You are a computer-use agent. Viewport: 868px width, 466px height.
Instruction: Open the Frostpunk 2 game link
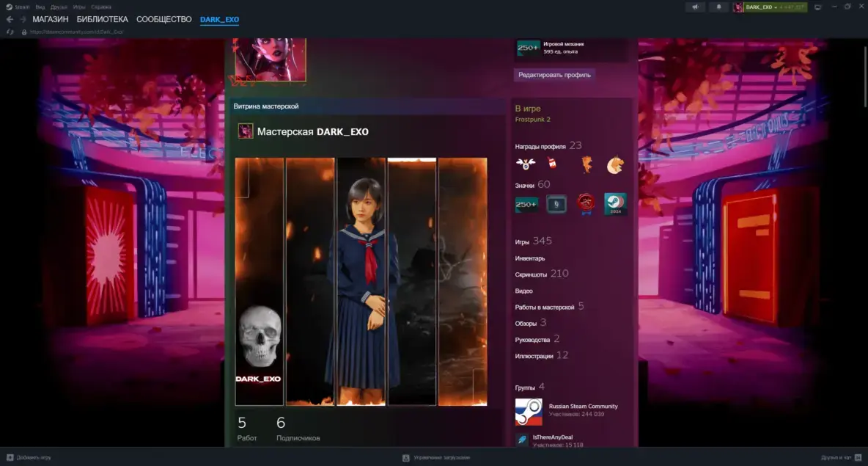(x=532, y=119)
